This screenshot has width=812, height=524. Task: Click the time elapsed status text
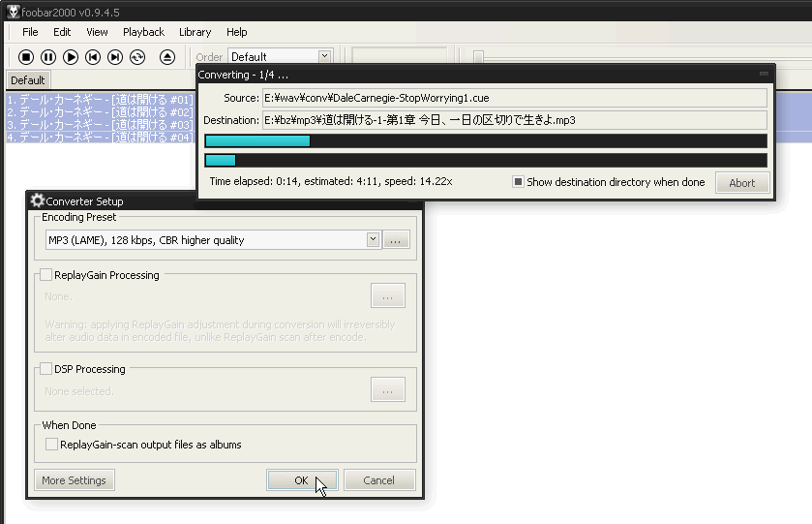(x=331, y=181)
